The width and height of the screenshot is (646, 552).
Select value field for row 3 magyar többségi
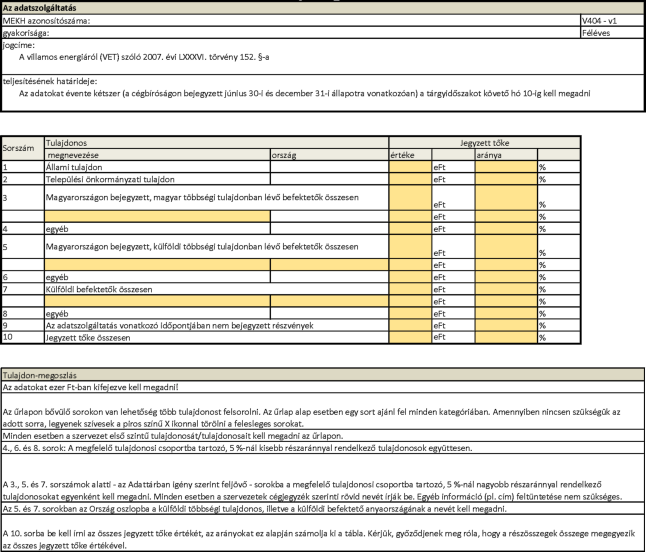(x=410, y=197)
